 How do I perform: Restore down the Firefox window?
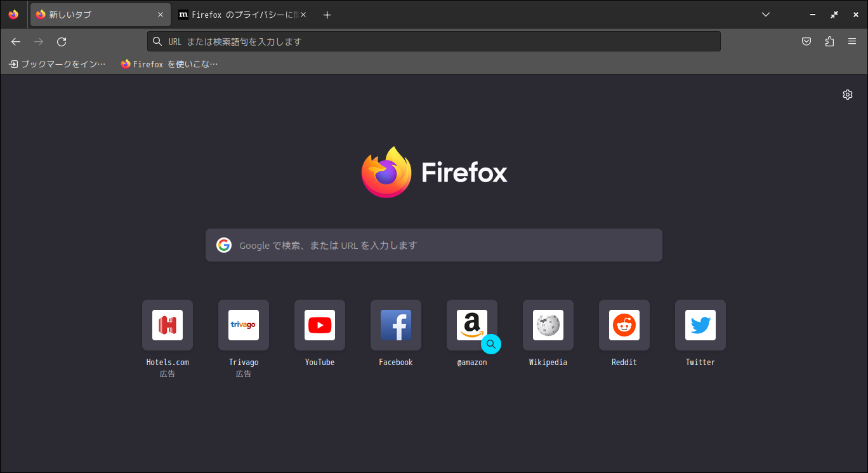[x=834, y=15]
